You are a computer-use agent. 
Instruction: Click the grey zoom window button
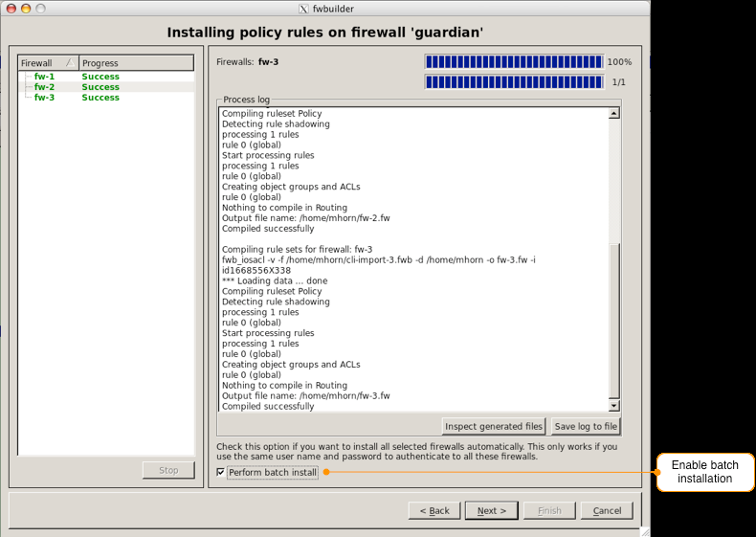coord(41,9)
